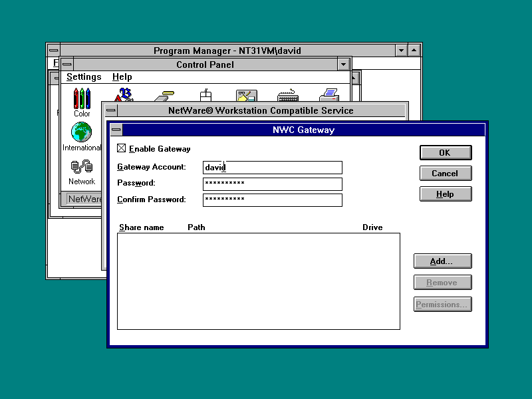Click the "Path" column label

(196, 227)
